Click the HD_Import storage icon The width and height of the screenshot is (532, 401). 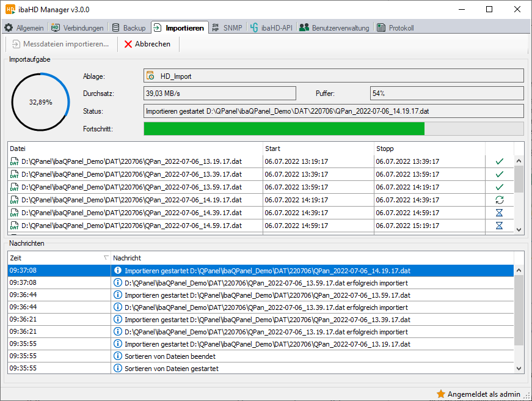tap(150, 76)
